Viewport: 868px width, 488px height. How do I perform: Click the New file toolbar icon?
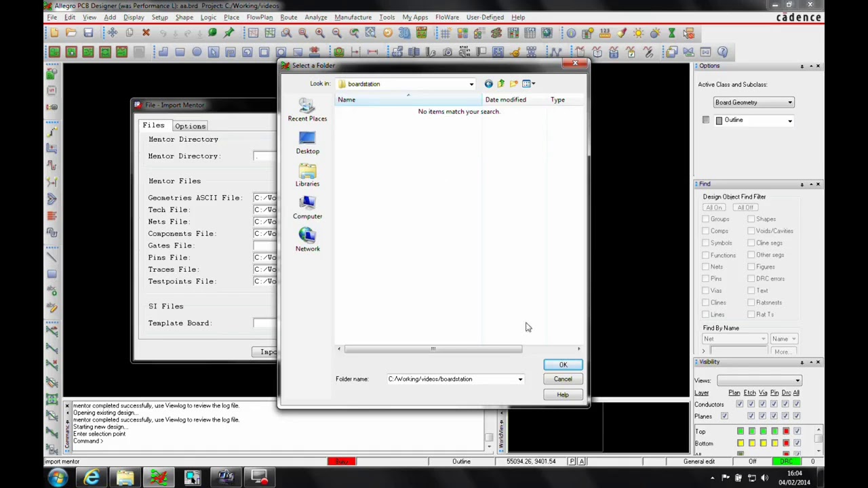pyautogui.click(x=54, y=33)
